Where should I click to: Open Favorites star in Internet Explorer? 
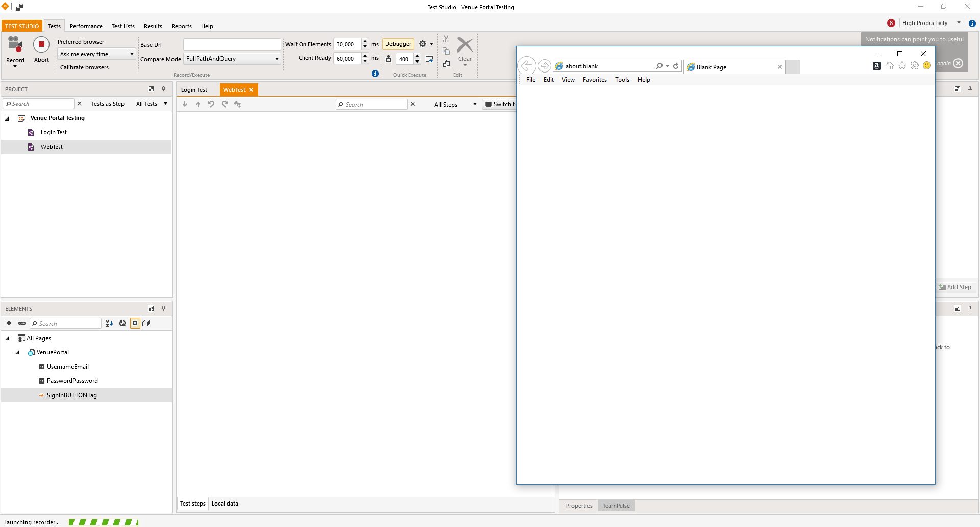(902, 65)
